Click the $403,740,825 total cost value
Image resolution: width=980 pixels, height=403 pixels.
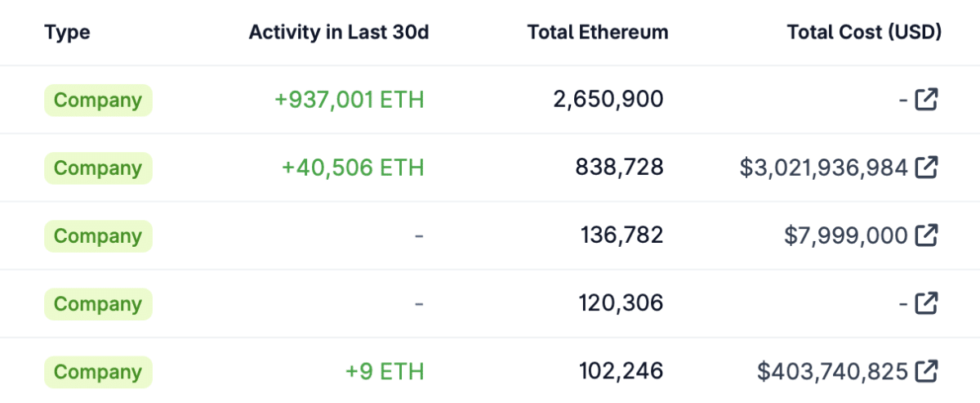[832, 372]
